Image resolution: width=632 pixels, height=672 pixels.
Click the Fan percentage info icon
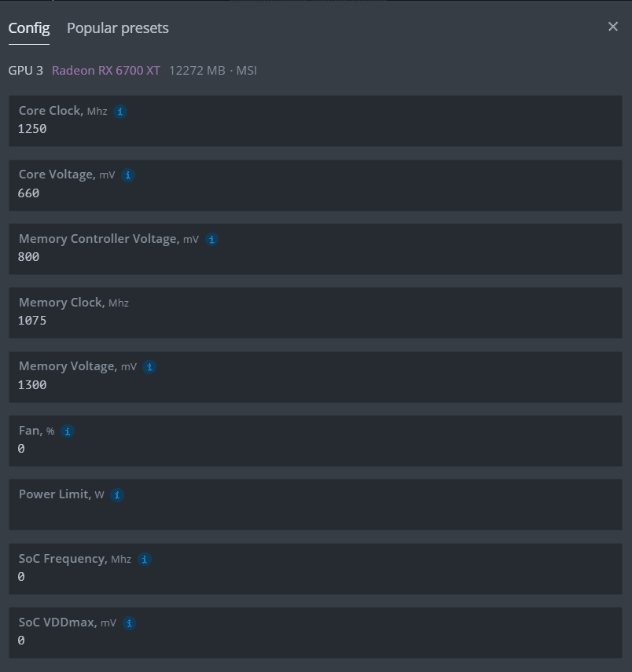68,431
